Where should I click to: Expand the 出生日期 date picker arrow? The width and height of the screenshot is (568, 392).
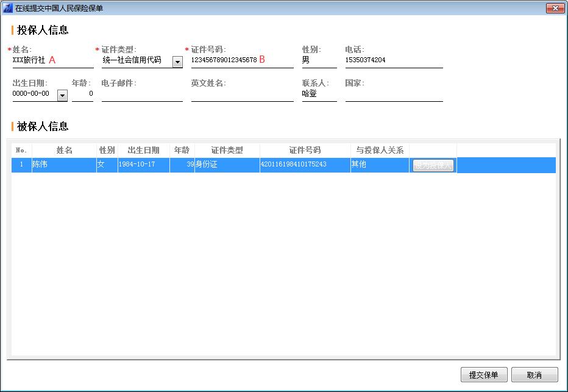click(x=62, y=94)
